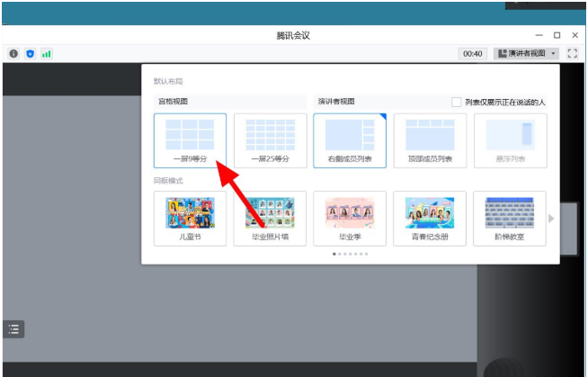This screenshot has height=377, width=588.
Task: Open the list panel icon at left
Action: [x=13, y=329]
